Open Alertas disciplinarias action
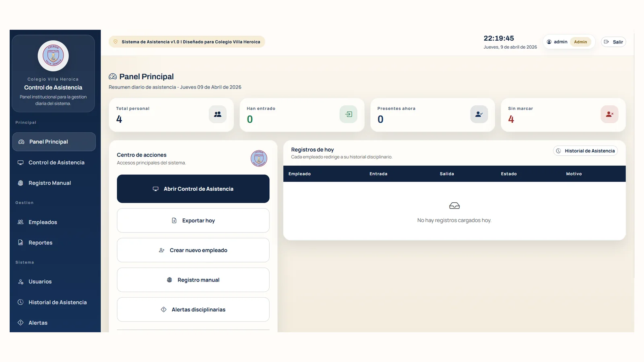Image resolution: width=644 pixels, height=362 pixels. [193, 310]
